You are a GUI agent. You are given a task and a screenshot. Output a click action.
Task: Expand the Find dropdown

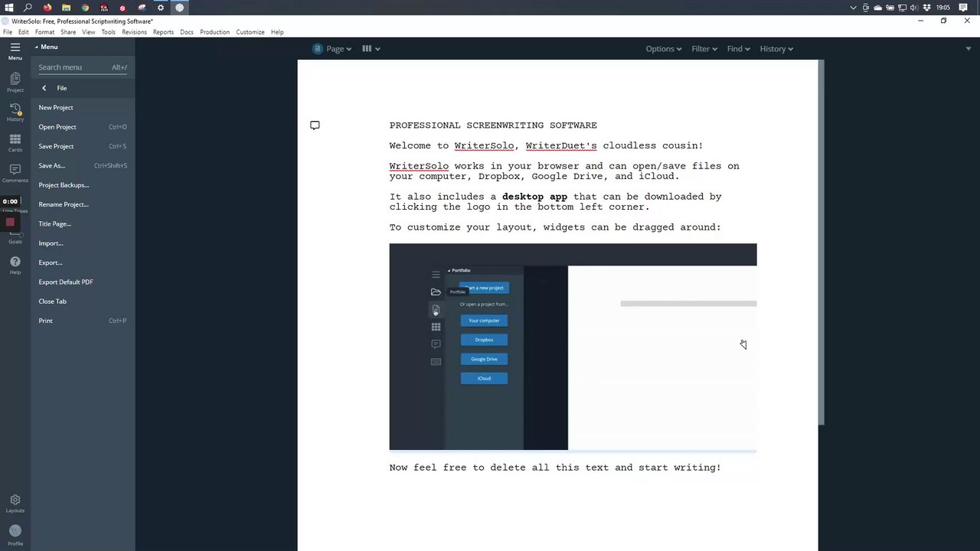(x=738, y=49)
